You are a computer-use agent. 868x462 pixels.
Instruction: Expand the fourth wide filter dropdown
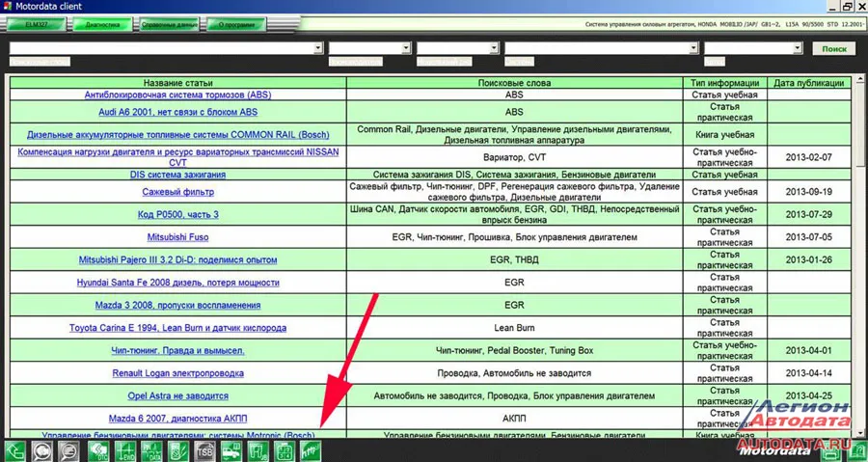point(693,48)
